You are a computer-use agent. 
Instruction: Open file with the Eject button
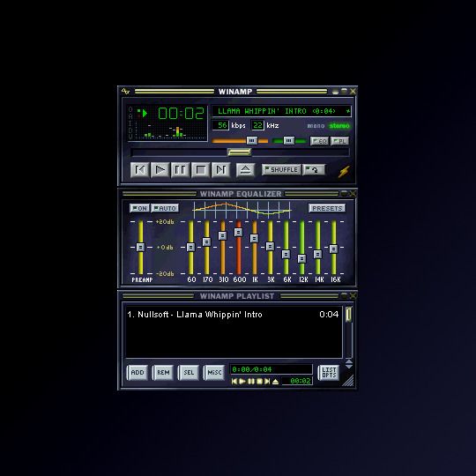click(245, 170)
